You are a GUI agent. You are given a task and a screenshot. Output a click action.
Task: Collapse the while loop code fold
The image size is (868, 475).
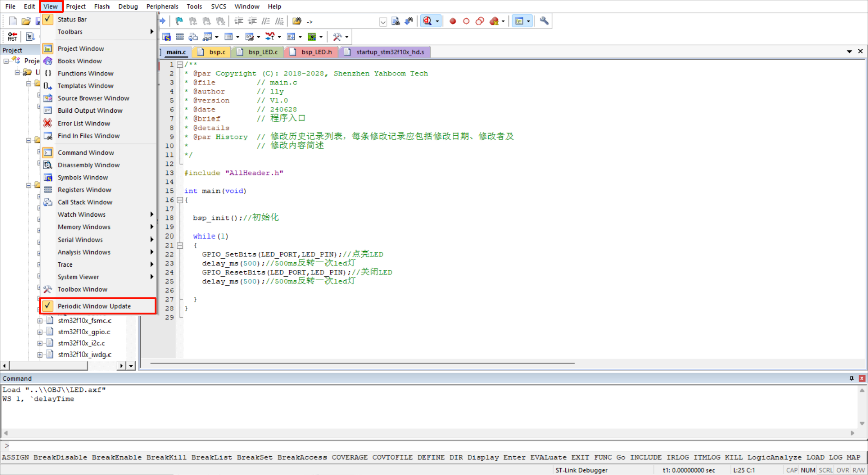click(x=180, y=245)
